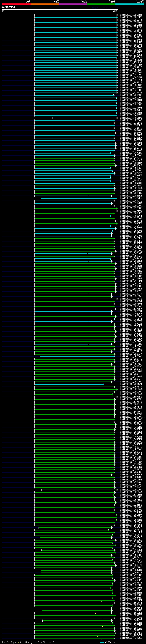This screenshot has height=644, width=146.
Task: Select hit label UniRef100_Q94JS0
Action: (x=131, y=27)
